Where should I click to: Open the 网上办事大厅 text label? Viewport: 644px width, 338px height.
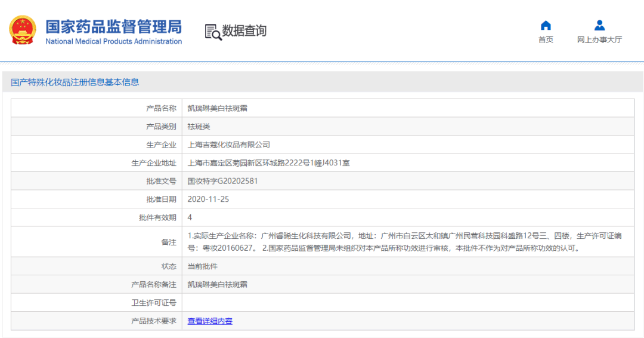(599, 40)
